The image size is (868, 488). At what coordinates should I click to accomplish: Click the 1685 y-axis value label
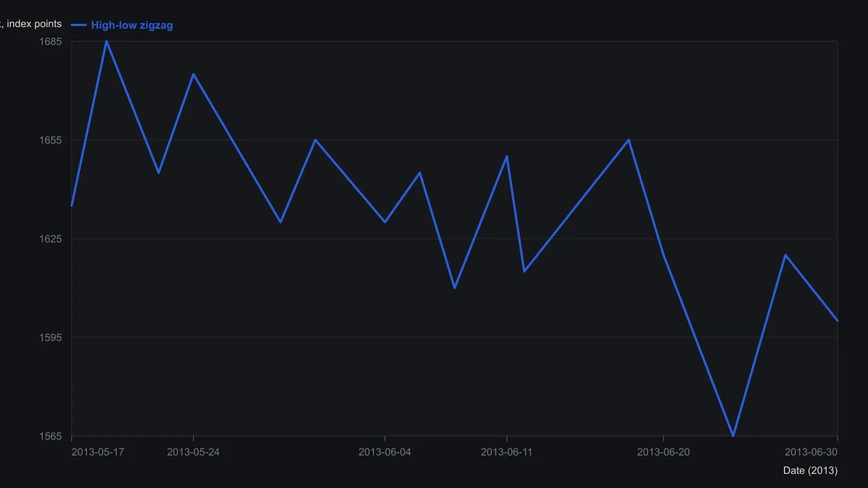[50, 41]
